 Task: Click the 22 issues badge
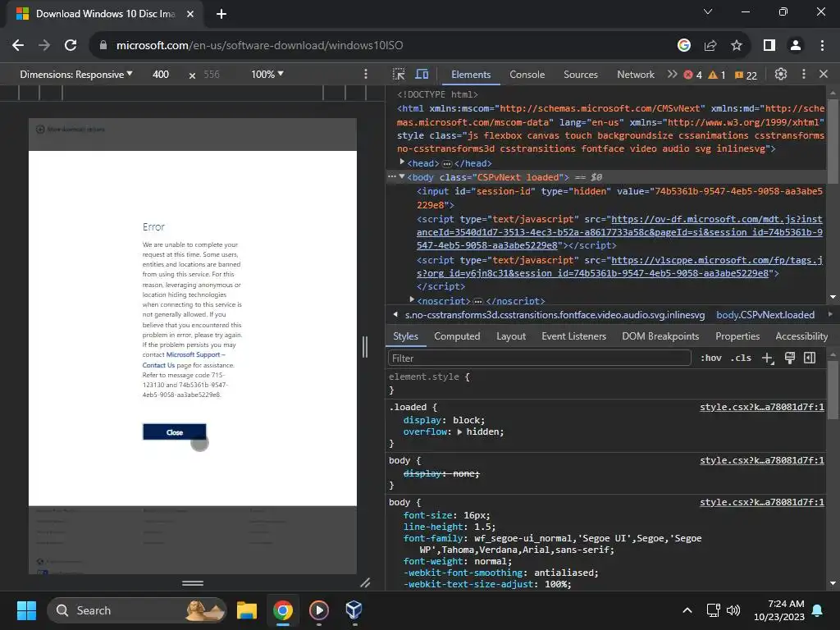746,75
